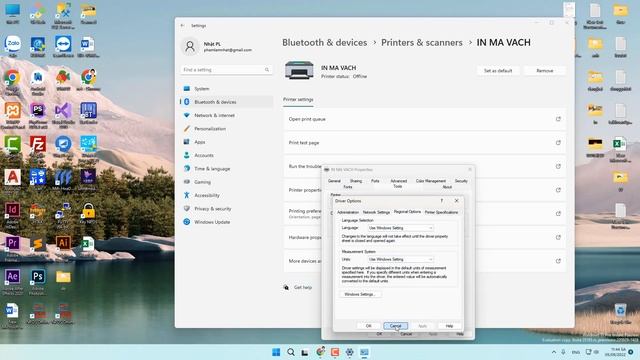Open Task View from the taskbar
Screen dimensions: 640x360
coord(305,352)
